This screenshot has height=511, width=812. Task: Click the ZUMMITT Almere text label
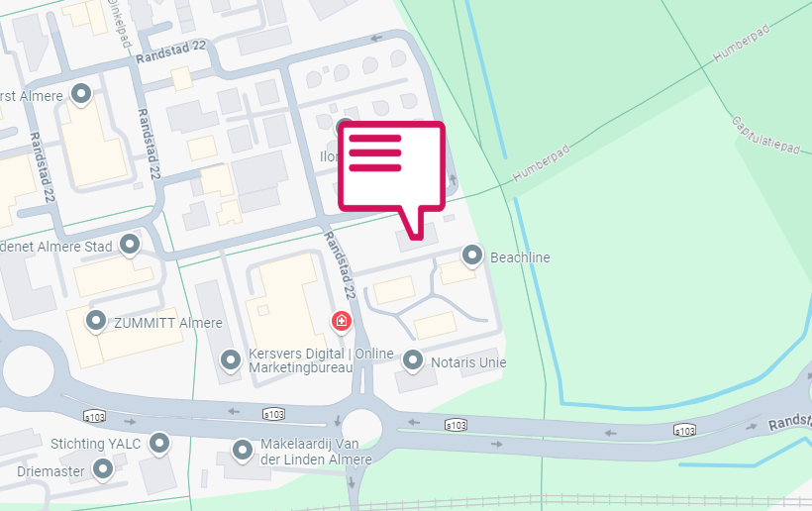[168, 323]
